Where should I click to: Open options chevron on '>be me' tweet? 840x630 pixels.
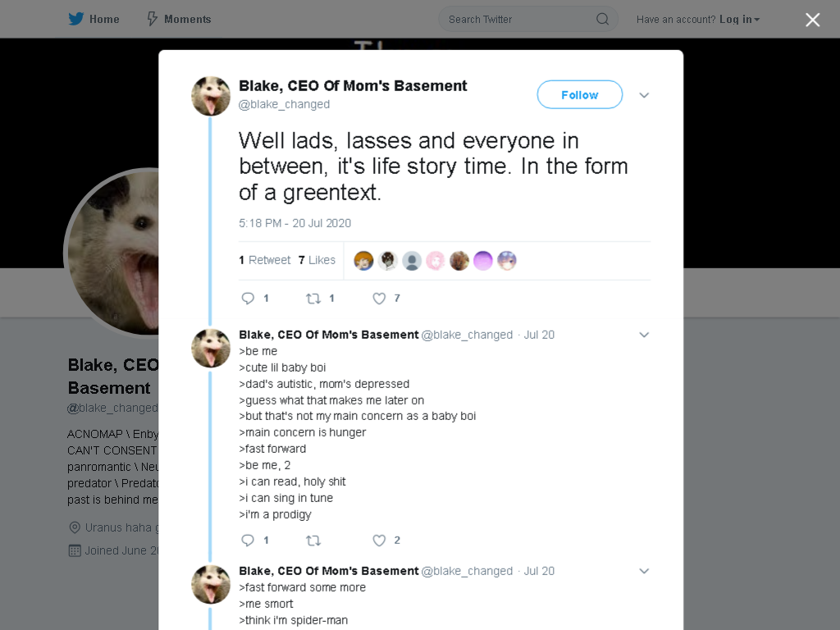644,335
